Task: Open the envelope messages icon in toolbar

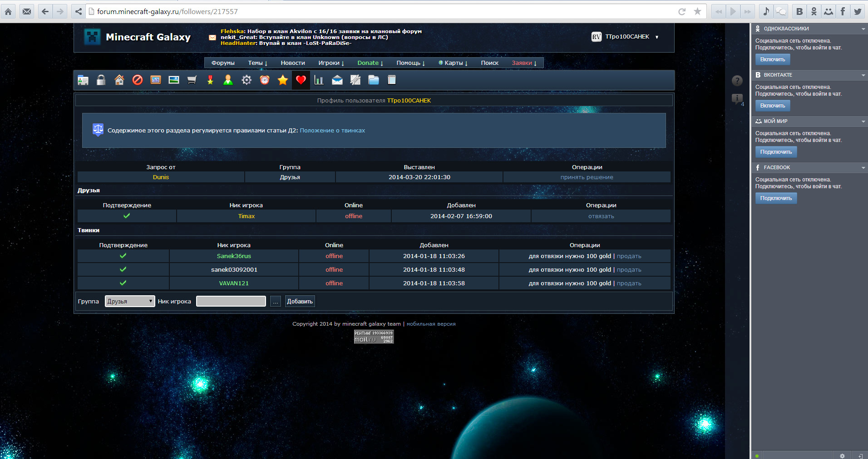Action: click(x=337, y=80)
